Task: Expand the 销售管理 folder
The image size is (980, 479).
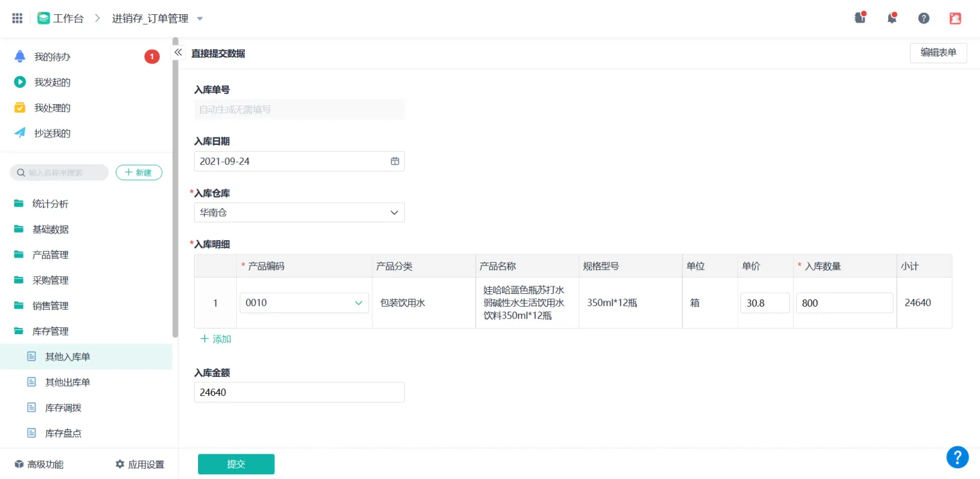Action: click(86, 305)
